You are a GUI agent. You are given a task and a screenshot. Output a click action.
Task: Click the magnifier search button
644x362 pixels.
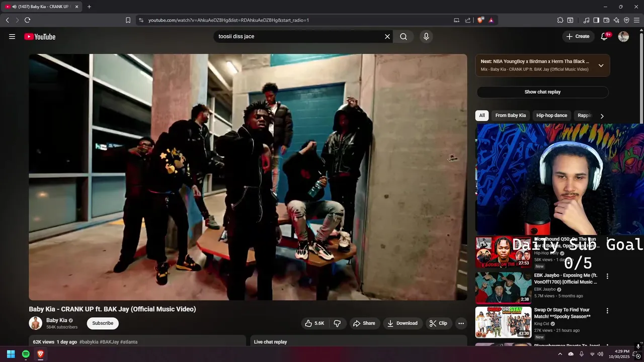pyautogui.click(x=404, y=36)
